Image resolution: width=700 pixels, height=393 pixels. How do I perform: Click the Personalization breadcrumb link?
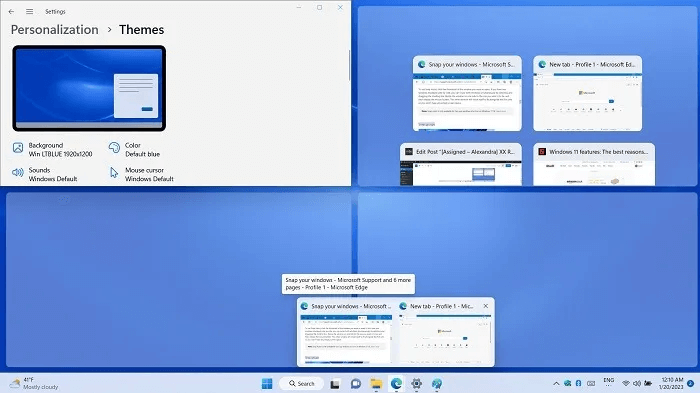(x=54, y=29)
